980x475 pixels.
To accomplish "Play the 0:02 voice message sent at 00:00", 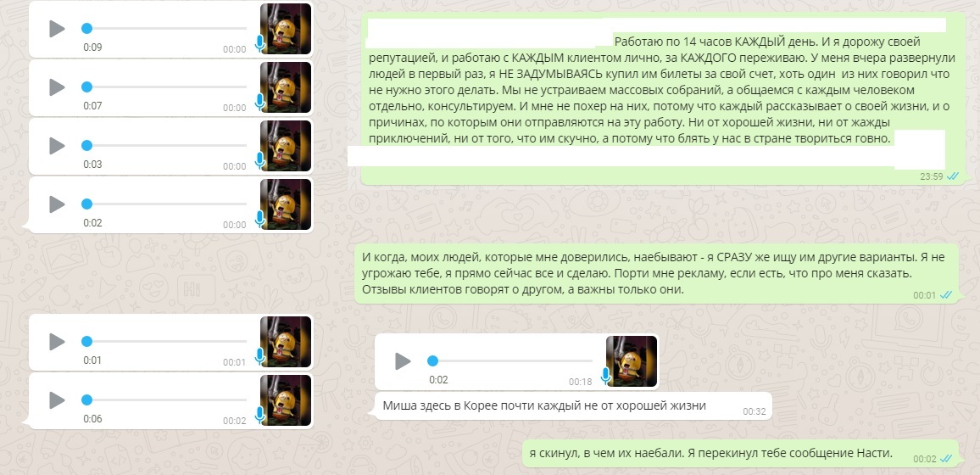I will [57, 204].
